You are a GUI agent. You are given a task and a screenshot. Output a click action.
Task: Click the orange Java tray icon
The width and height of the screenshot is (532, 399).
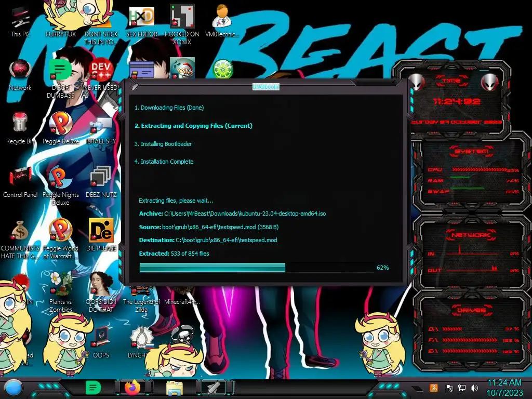(x=434, y=388)
